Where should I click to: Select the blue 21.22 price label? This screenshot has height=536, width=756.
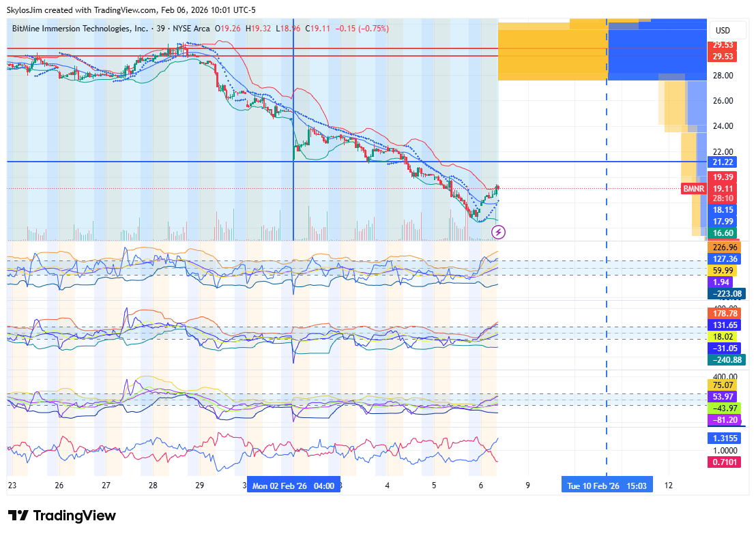pos(723,162)
